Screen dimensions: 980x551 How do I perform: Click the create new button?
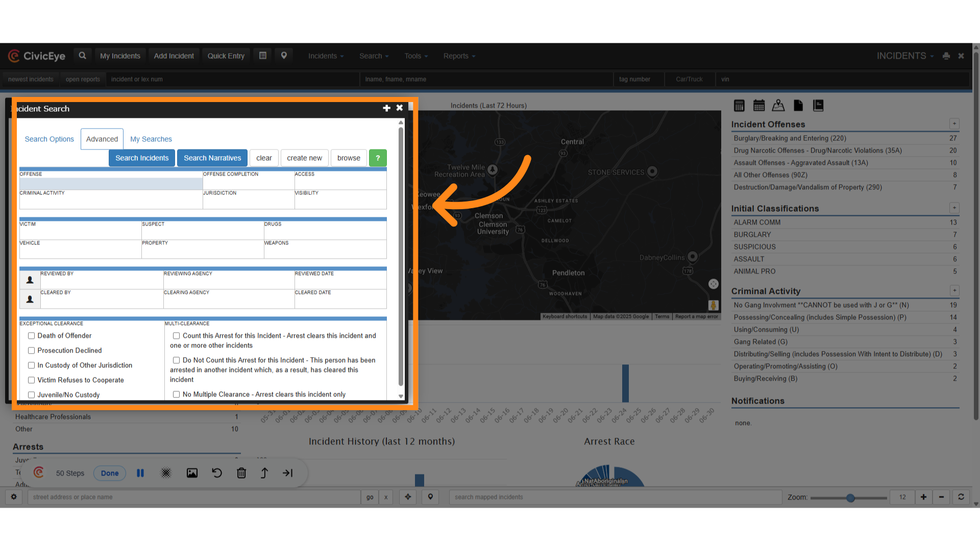(305, 158)
